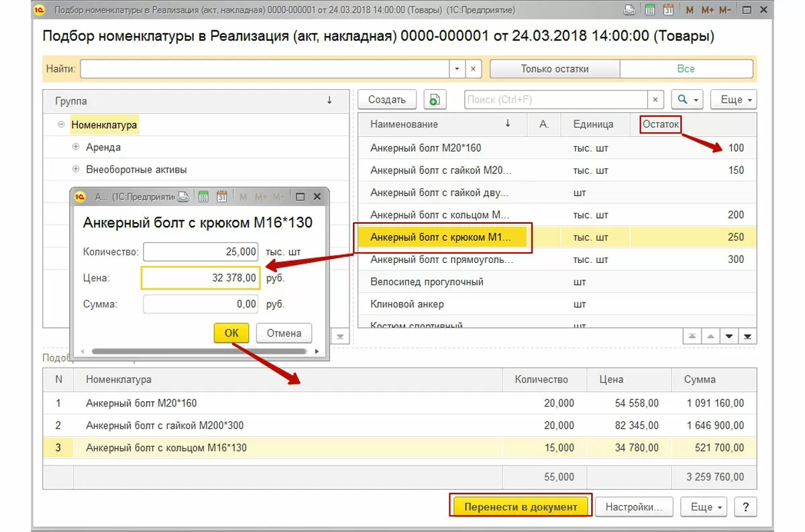Image resolution: width=805 pixels, height=532 pixels.
Task: Open the Еще menu above item list
Action: (x=733, y=99)
